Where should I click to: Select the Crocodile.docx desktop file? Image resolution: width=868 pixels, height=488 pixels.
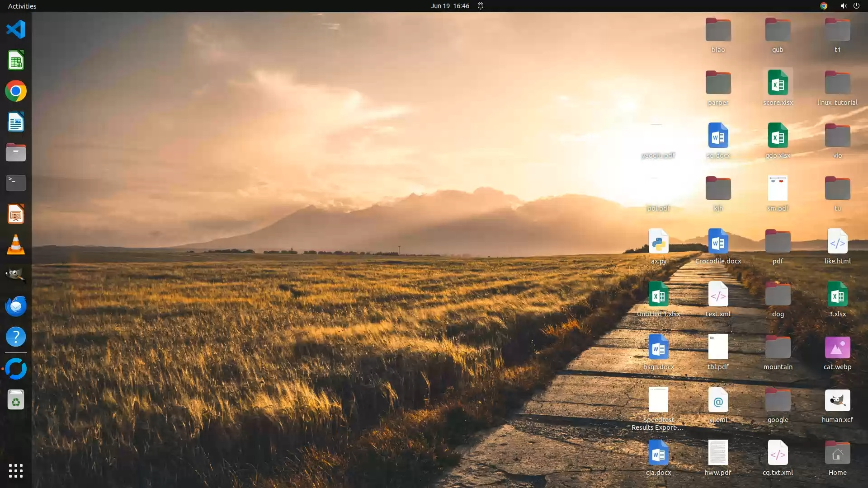(718, 242)
